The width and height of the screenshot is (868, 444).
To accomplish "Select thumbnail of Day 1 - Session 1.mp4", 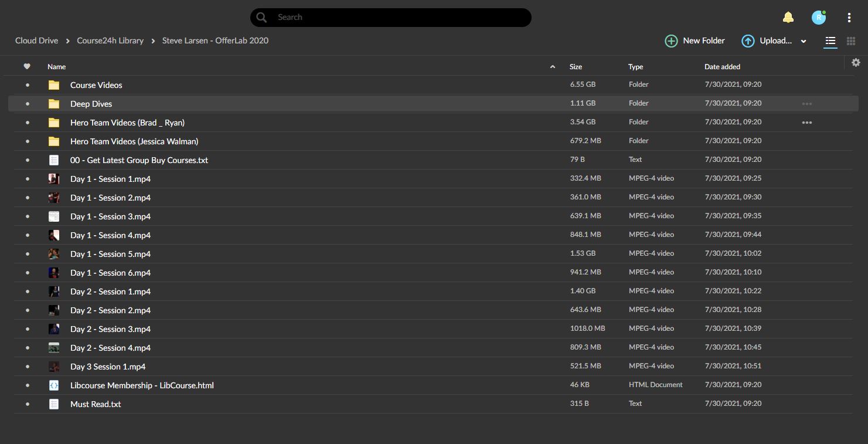I will pos(54,179).
